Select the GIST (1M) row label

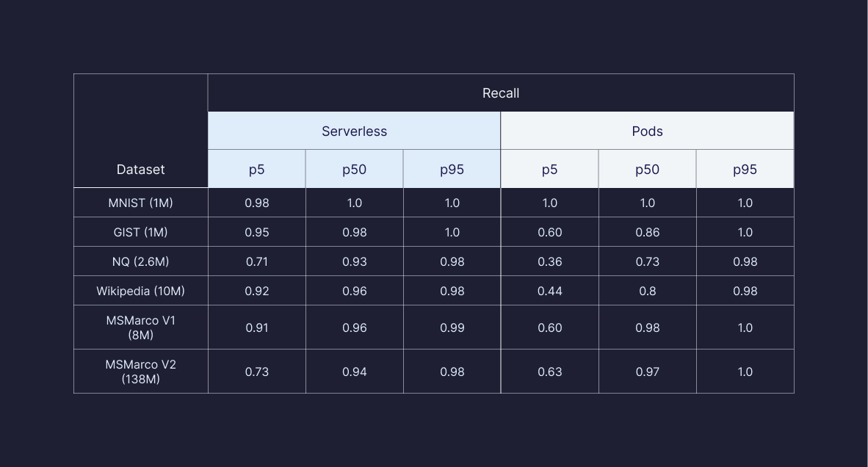(x=140, y=232)
